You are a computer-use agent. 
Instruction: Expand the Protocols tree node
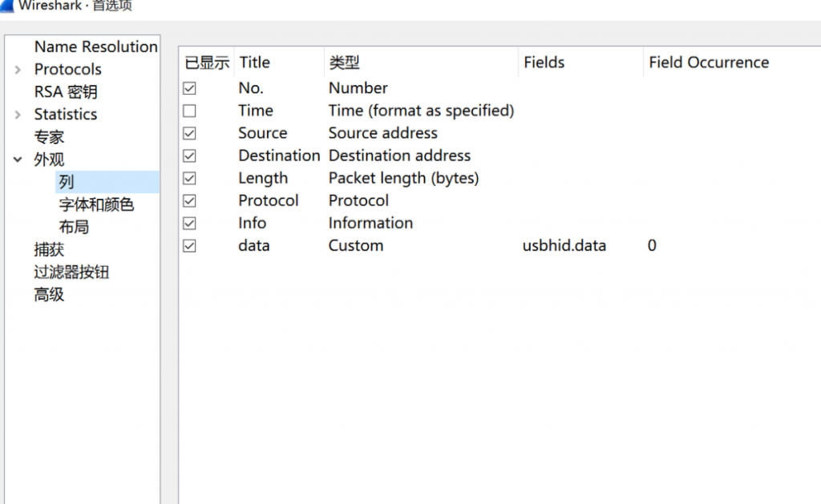(x=18, y=71)
